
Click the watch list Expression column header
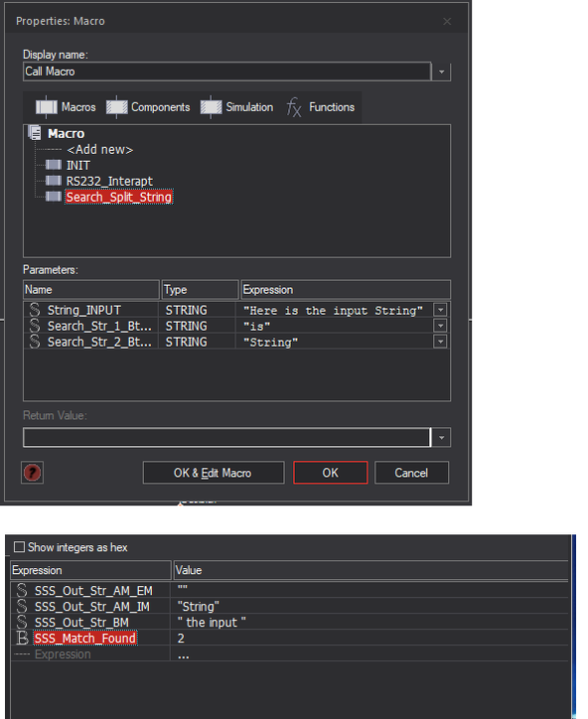point(91,570)
